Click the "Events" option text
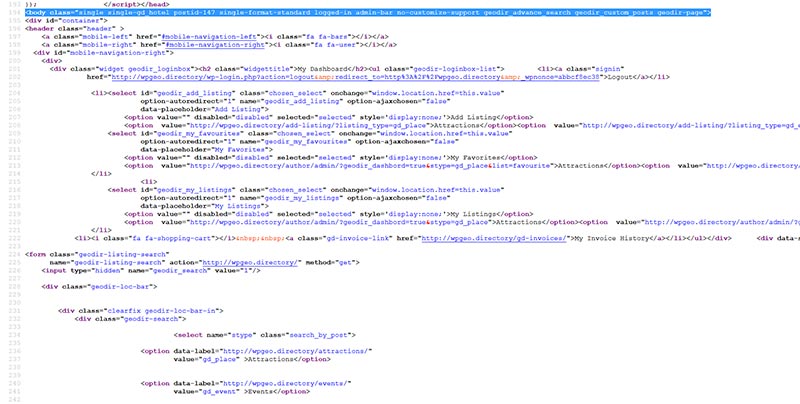 tap(260, 392)
